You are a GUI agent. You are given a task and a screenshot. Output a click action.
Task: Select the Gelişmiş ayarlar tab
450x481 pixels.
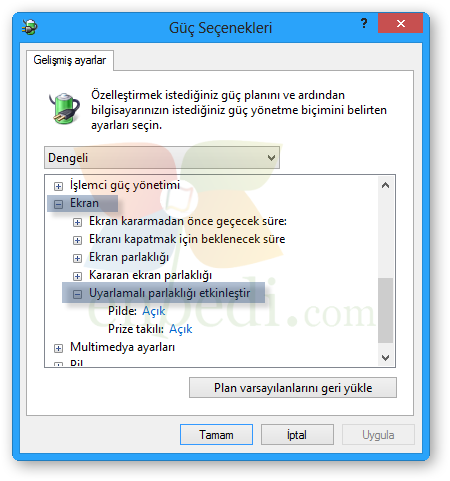click(70, 60)
